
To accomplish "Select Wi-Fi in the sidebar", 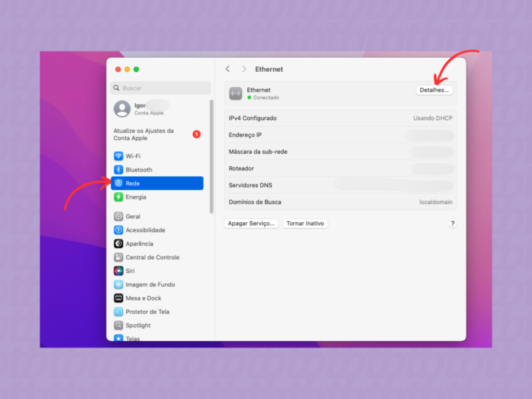I will pyautogui.click(x=157, y=156).
